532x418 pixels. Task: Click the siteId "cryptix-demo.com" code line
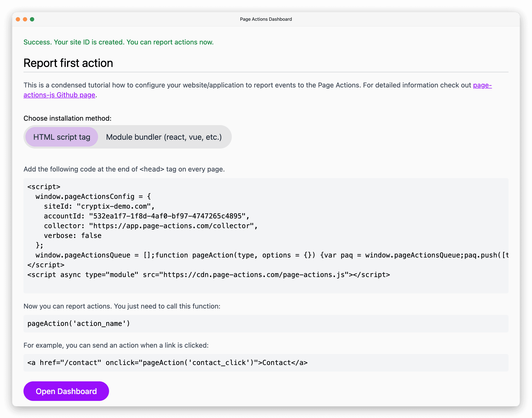pyautogui.click(x=100, y=206)
